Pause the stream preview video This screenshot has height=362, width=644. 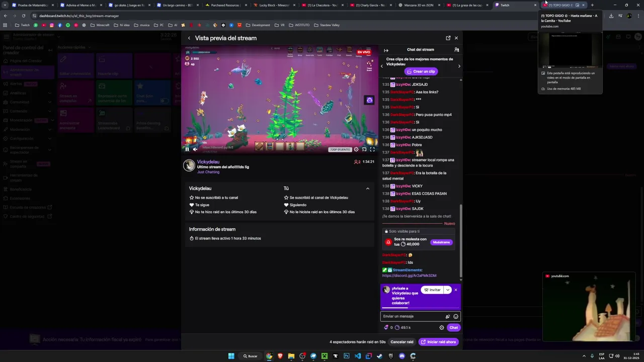[x=187, y=149]
